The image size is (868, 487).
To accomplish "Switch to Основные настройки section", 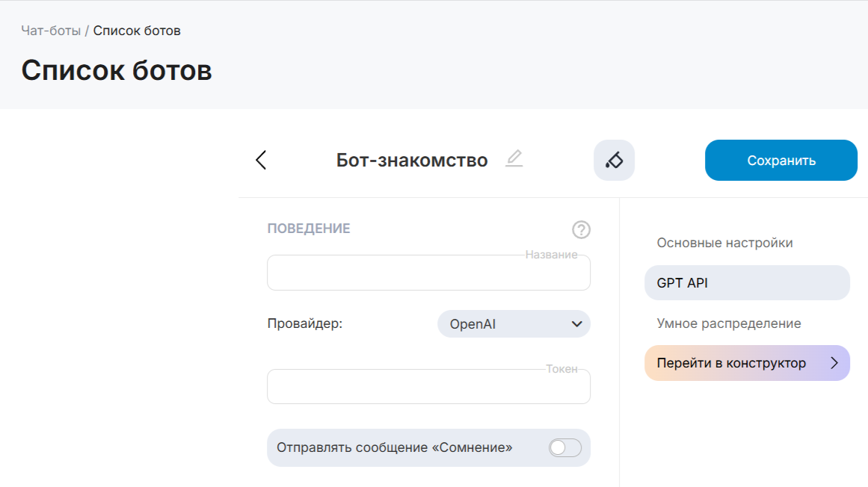I will pyautogui.click(x=724, y=243).
